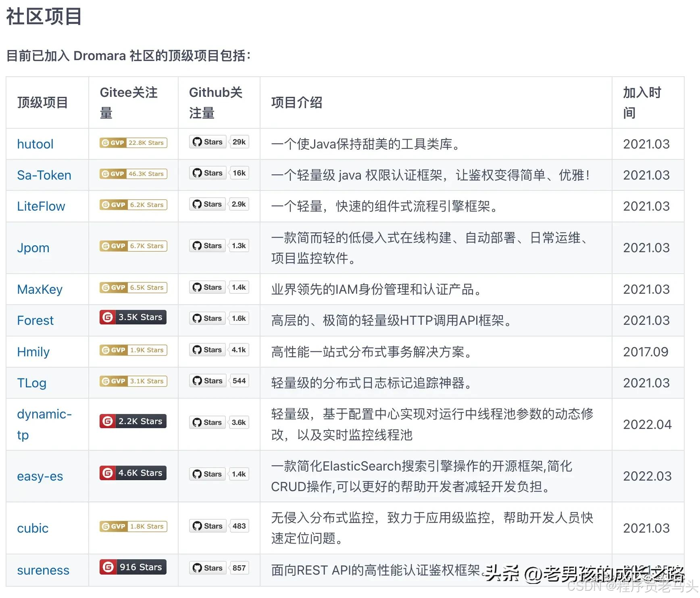Click the GitHub Stars button in Hmily row
This screenshot has width=700, height=598.
point(208,350)
